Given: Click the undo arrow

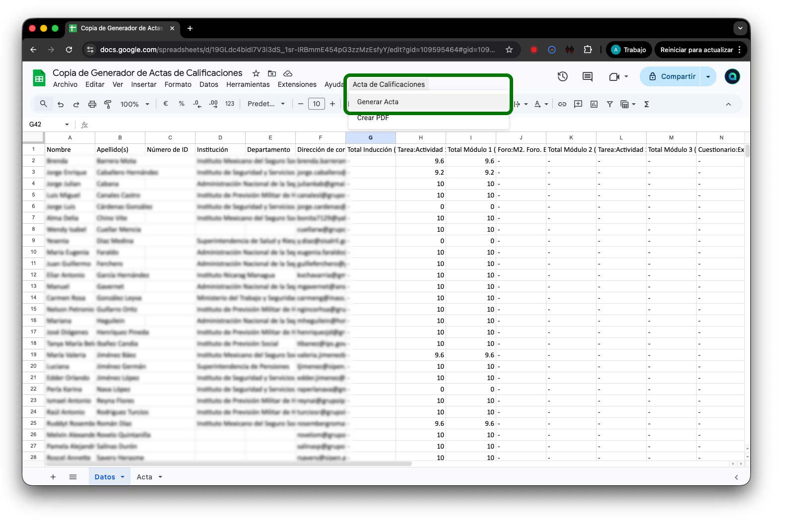Looking at the screenshot, I should [61, 104].
